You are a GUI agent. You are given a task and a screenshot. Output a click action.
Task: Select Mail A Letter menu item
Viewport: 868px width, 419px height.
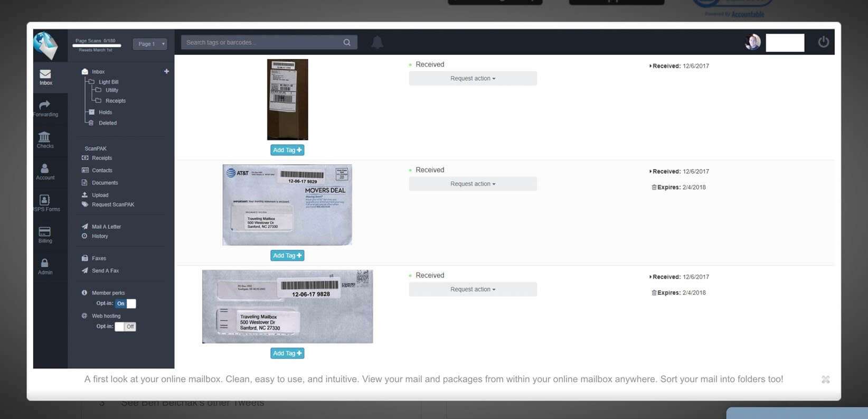(106, 227)
